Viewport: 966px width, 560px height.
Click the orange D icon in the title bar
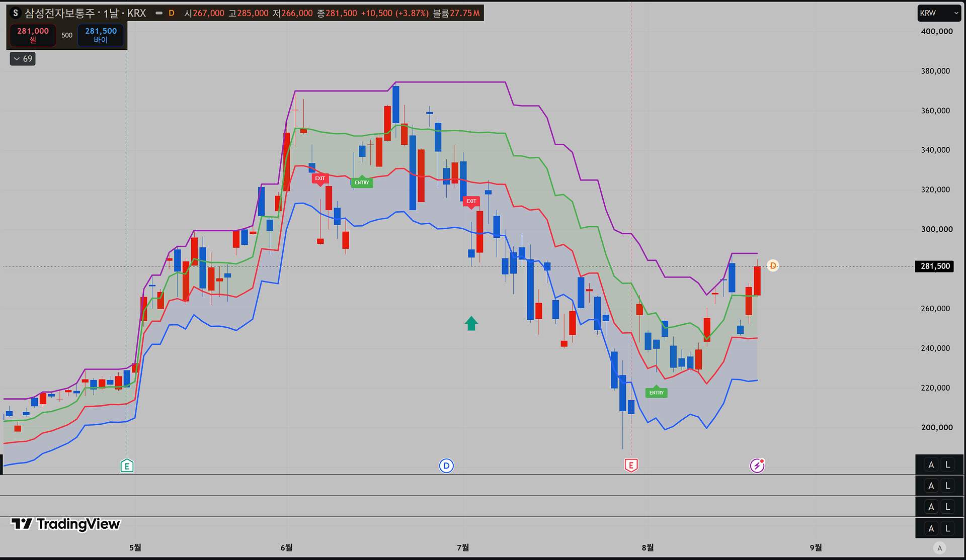tap(172, 13)
